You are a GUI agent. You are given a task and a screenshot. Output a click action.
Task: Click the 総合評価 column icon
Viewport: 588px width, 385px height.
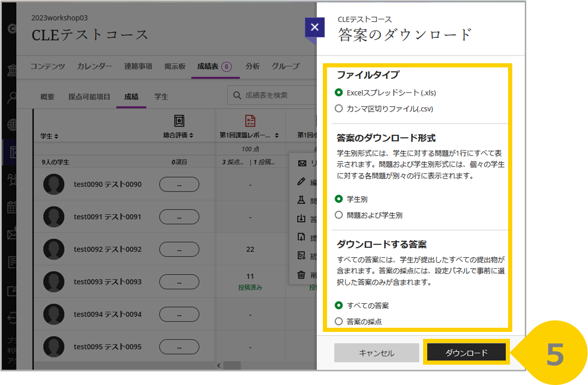(x=179, y=121)
